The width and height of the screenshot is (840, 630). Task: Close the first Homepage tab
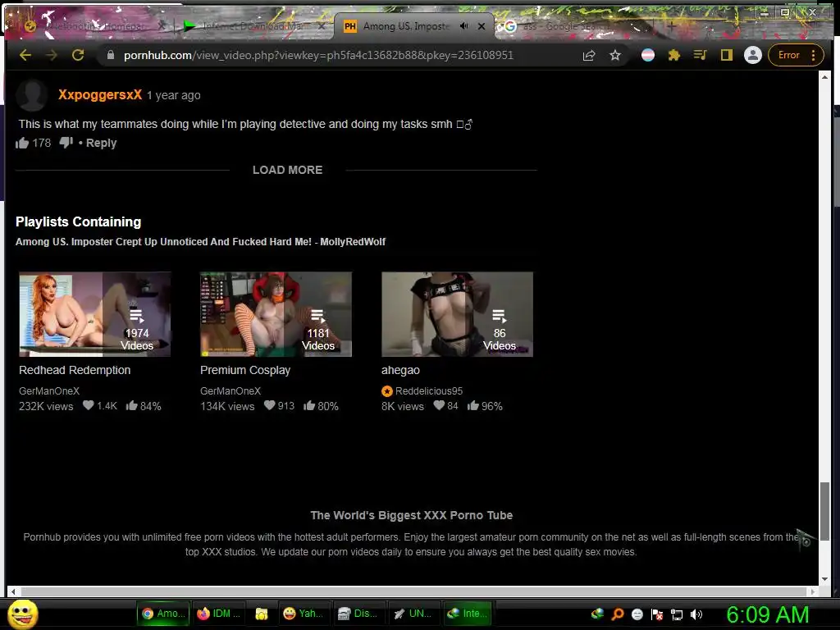pos(162,25)
